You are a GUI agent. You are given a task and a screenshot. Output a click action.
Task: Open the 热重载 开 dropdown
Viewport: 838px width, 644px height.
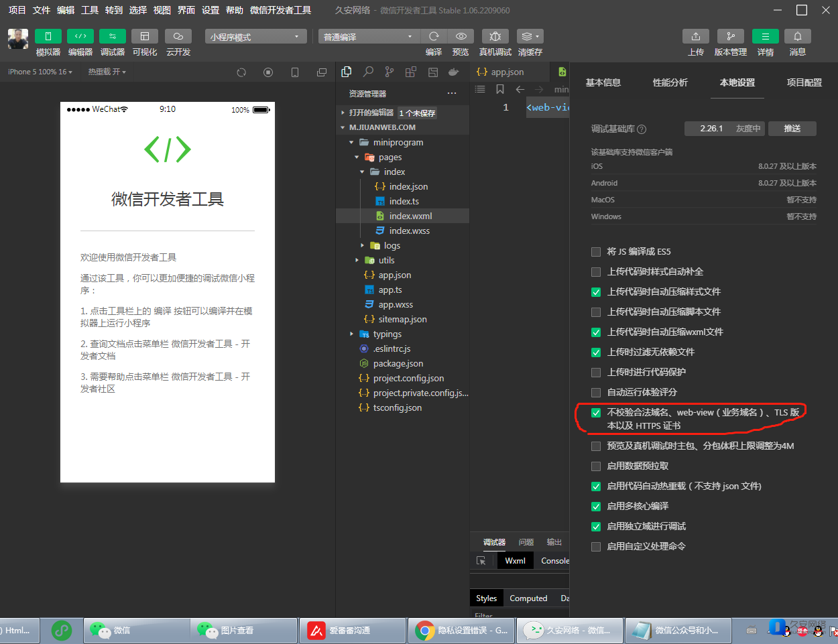tap(107, 72)
